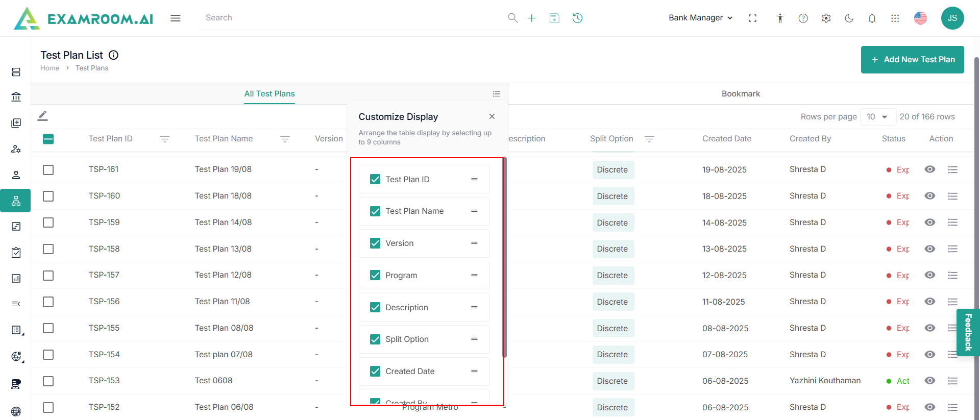Select the TSP-159 row checkbox
Viewport: 980px width, 420px height.
pos(48,223)
